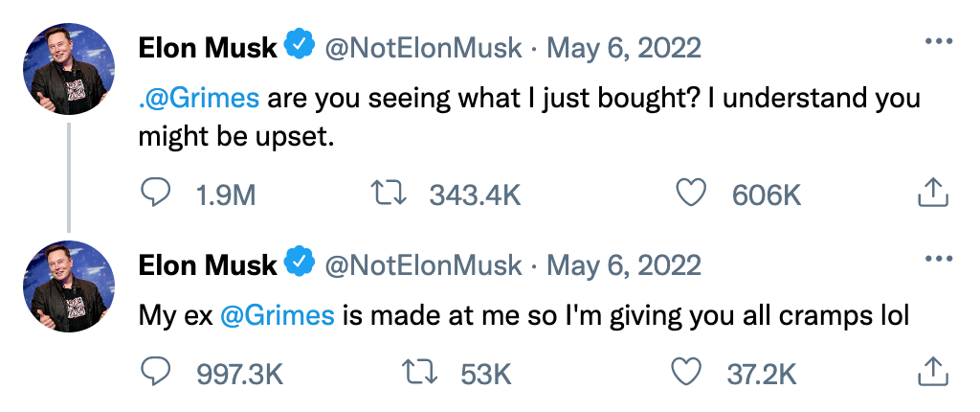This screenshot has height=412, width=980.
Task: Open the May 6, 2022 timestamp on first tweet
Action: 624,48
